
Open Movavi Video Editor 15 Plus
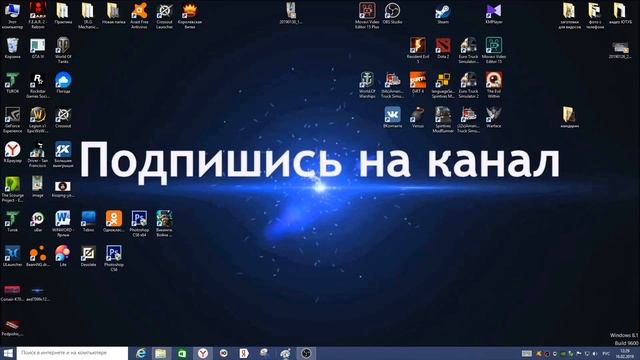tap(367, 16)
